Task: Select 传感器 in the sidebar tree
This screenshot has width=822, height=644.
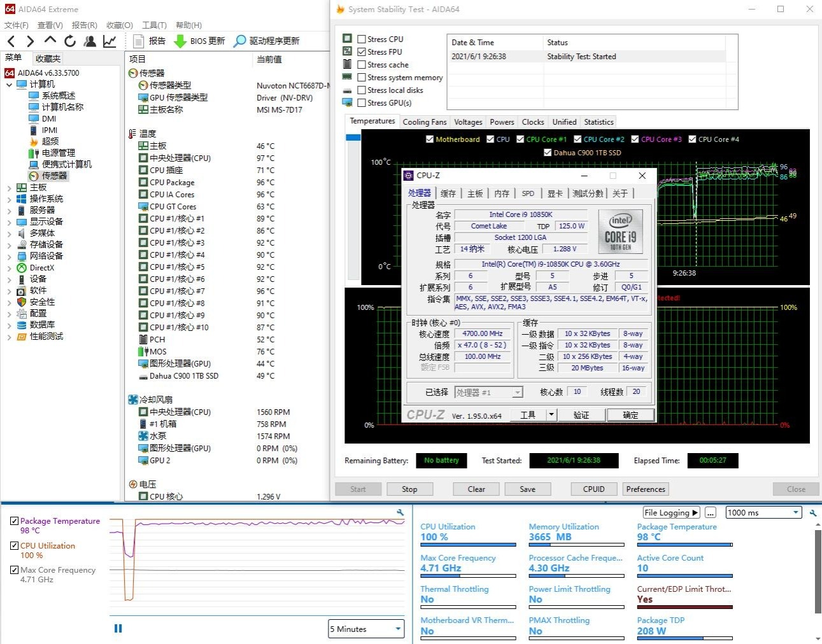Action: pyautogui.click(x=54, y=176)
